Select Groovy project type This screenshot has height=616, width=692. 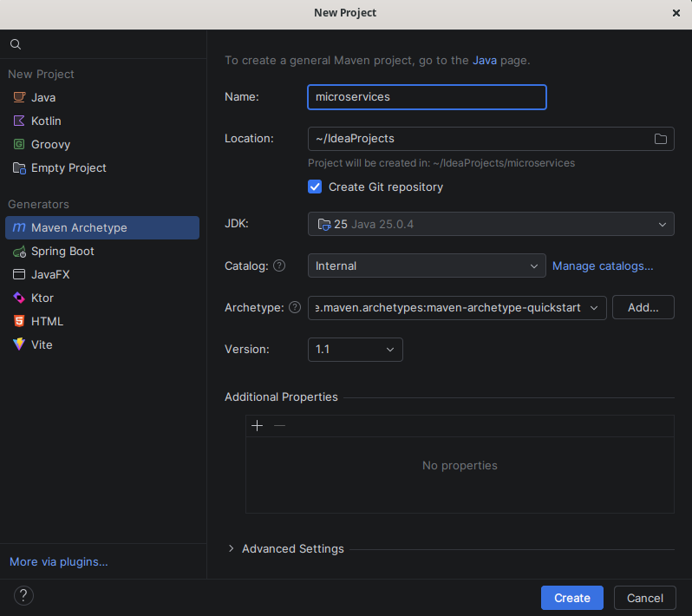pyautogui.click(x=102, y=144)
